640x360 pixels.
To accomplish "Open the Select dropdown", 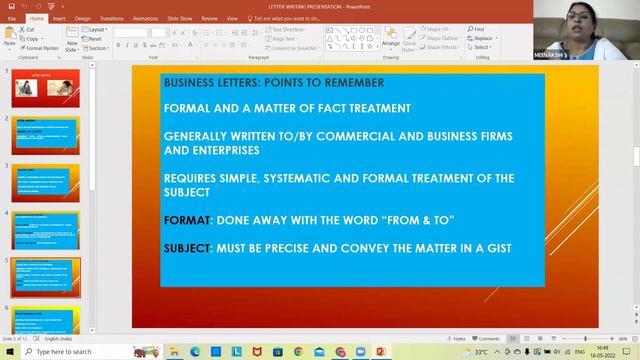I will pyautogui.click(x=480, y=47).
